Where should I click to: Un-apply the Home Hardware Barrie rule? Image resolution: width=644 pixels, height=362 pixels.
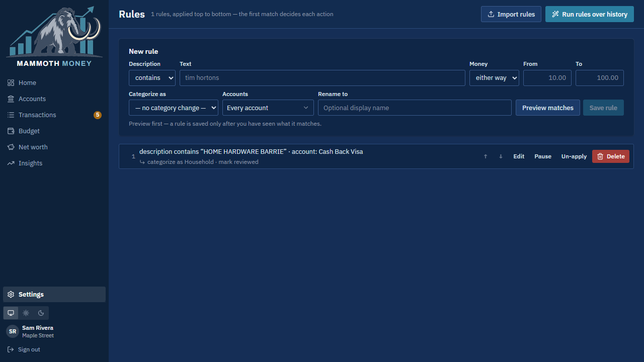click(x=574, y=156)
